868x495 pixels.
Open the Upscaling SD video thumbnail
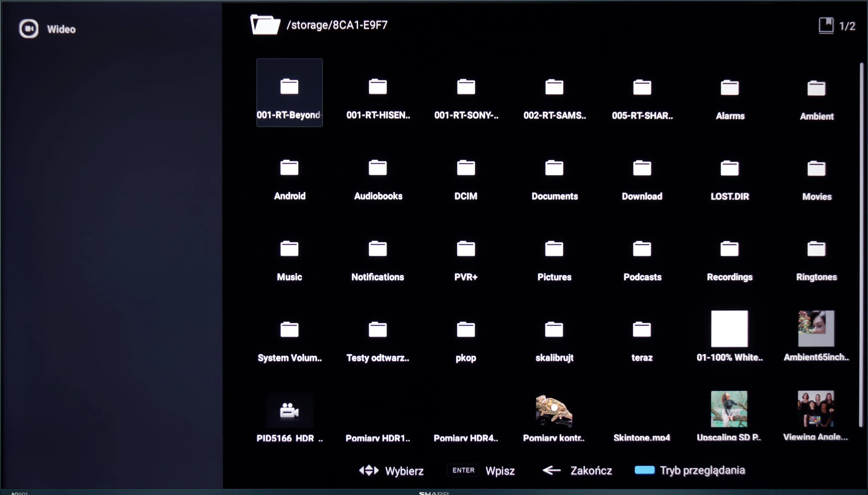point(729,409)
